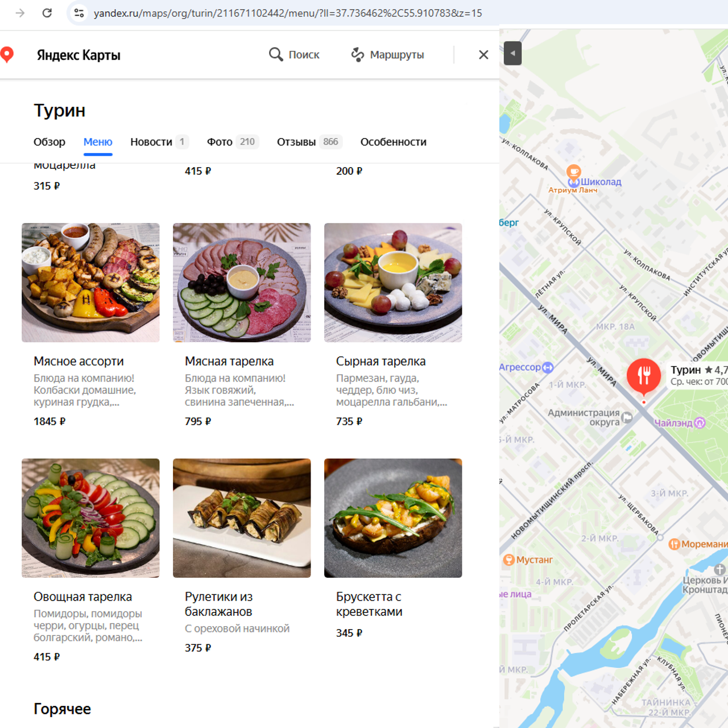728x728 pixels.
Task: Click the Yandex Maps red pin logo
Action: pos(7,55)
